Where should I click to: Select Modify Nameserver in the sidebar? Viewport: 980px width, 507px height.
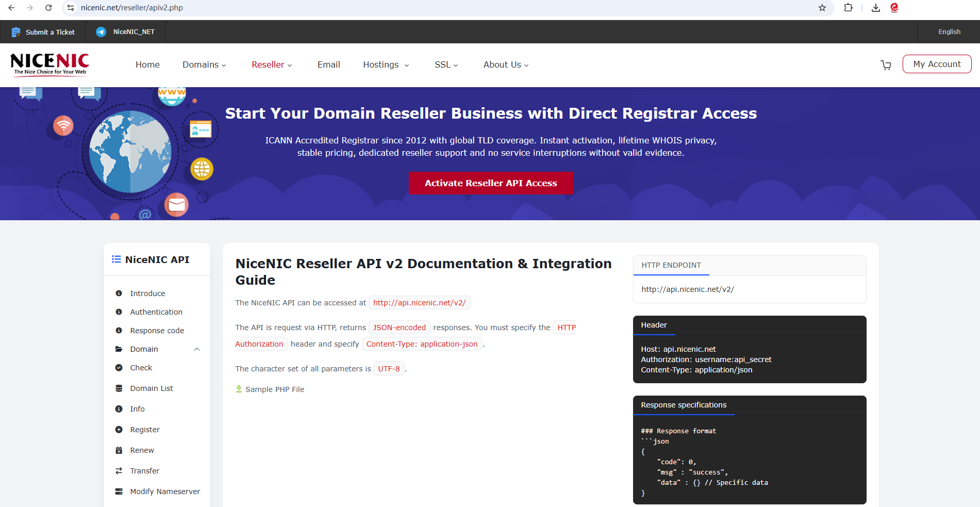pos(165,492)
